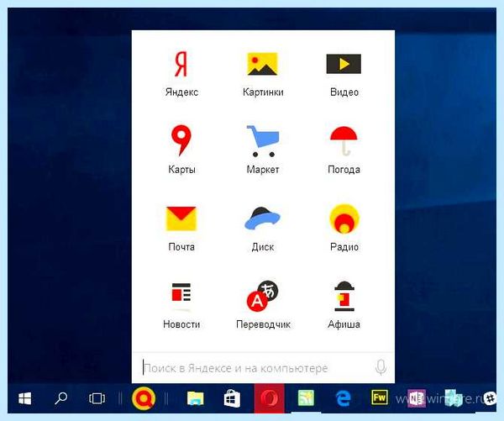
Task: Click the Yandex search input field
Action: point(254,368)
